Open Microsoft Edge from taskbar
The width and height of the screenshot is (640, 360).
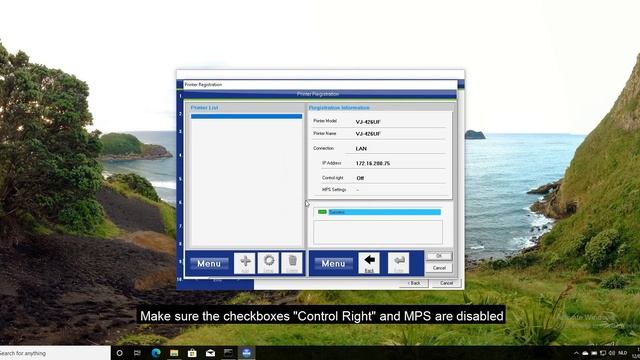(156, 353)
